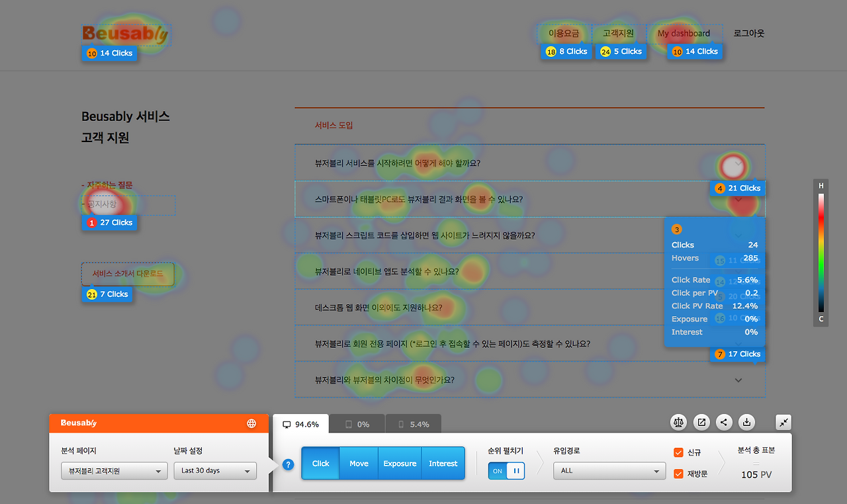The height and width of the screenshot is (504, 847).
Task: Open the balance scale compare icon
Action: click(x=678, y=422)
